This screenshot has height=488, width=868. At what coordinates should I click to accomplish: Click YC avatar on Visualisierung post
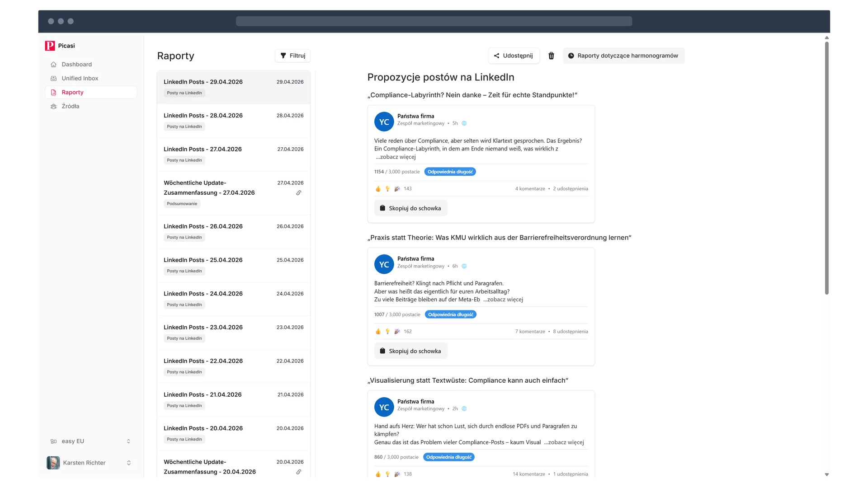pyautogui.click(x=384, y=408)
